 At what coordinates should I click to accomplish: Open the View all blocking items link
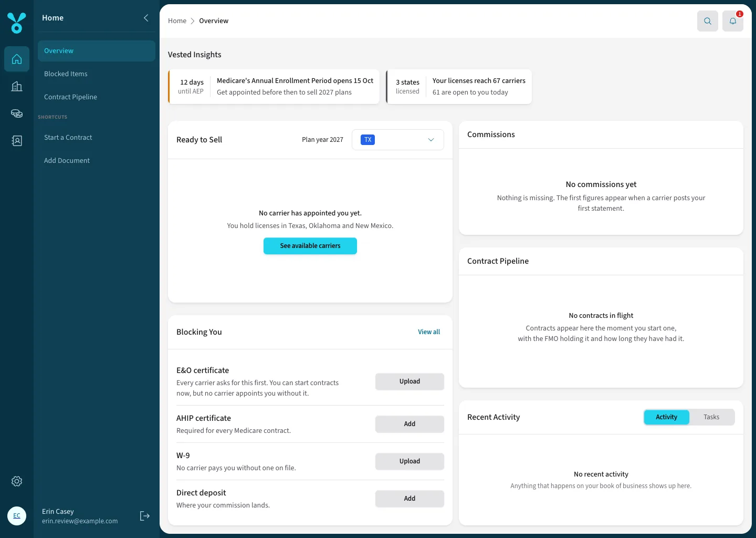point(429,332)
